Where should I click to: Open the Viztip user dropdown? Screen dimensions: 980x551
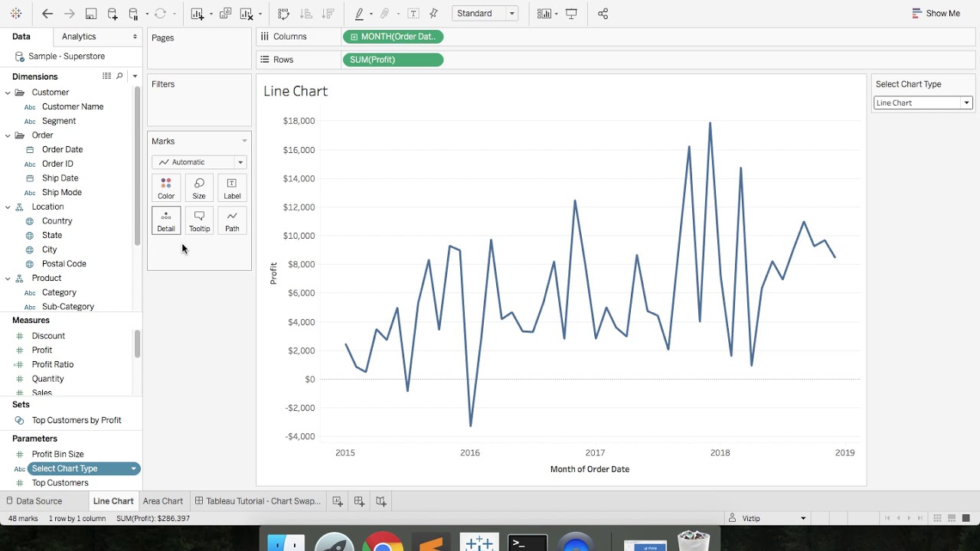point(768,518)
